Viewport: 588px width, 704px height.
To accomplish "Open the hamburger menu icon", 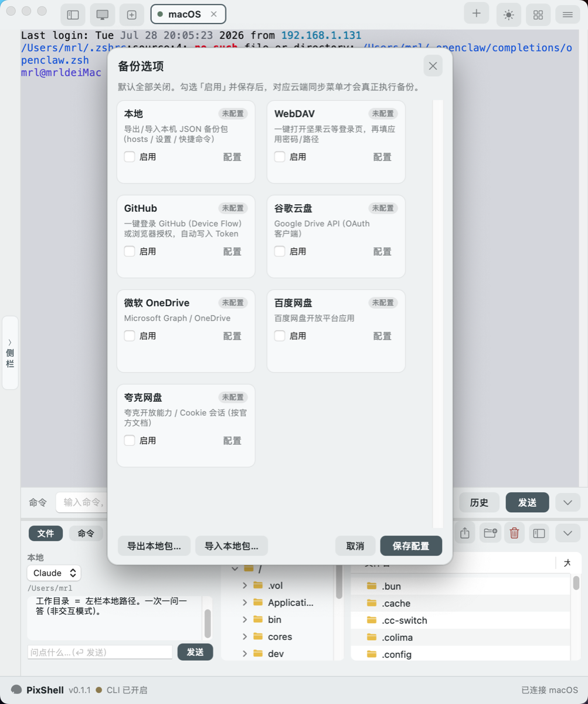I will pos(567,15).
